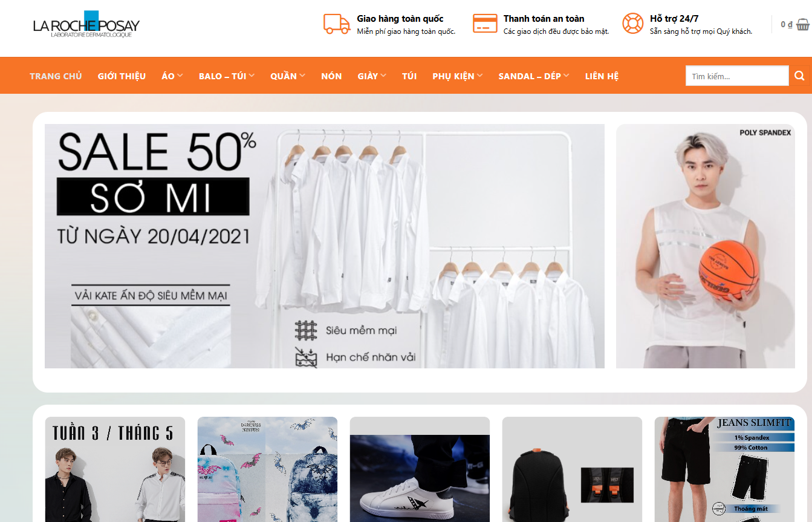Viewport: 812px width, 522px height.
Task: Expand the Sandal – Dép menu
Action: pyautogui.click(x=533, y=76)
